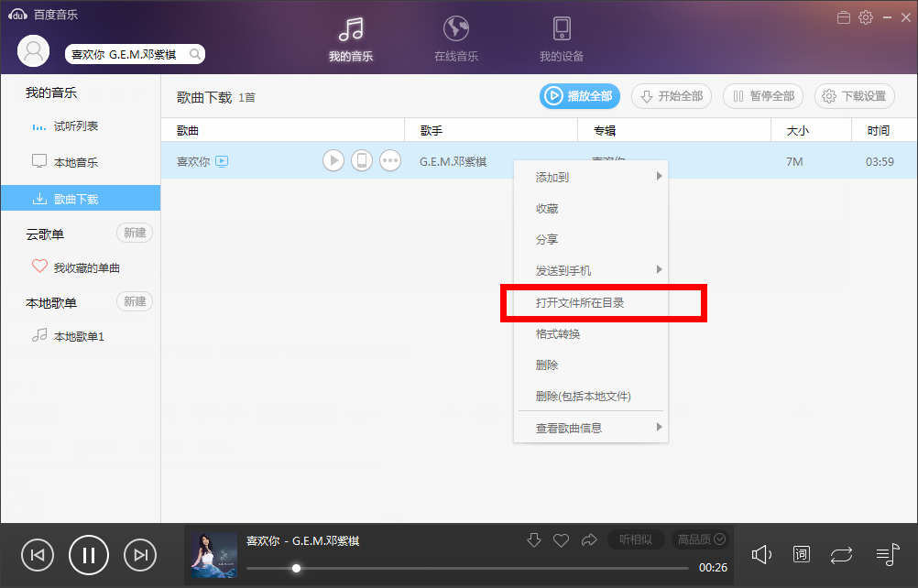Click the 歌曲 column header
The width and height of the screenshot is (918, 588).
coord(283,130)
